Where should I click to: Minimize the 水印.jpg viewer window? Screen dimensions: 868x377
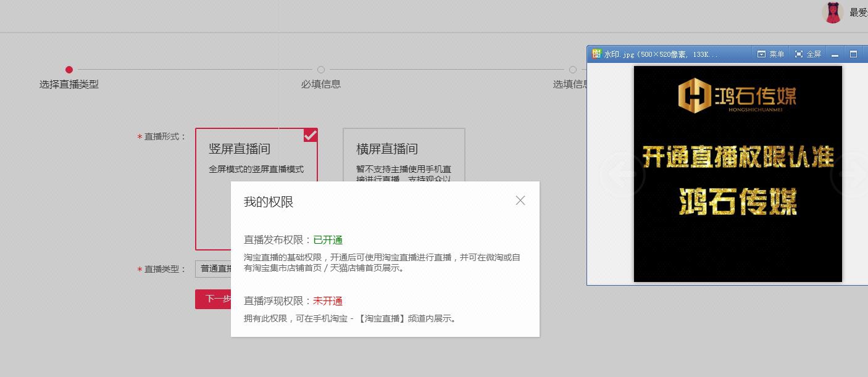(835, 54)
